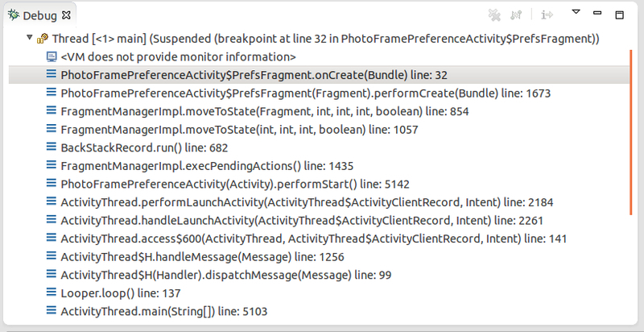Select FragmentManagerImpl.execPendingActions() line 1435
Image resolution: width=644 pixels, height=332 pixels.
pos(207,166)
